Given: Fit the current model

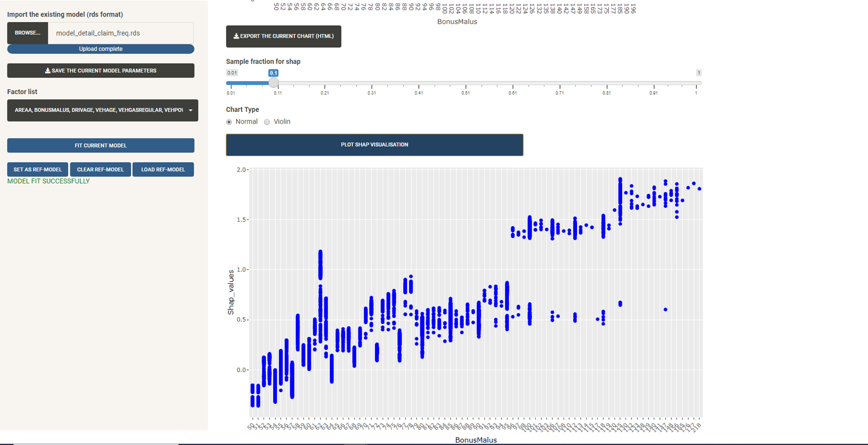Looking at the screenshot, I should (100, 145).
